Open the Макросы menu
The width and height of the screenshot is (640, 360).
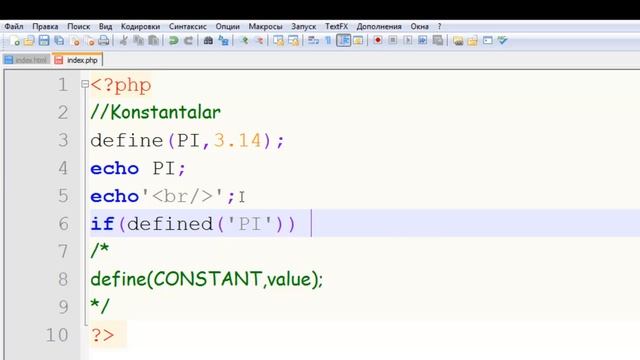click(265, 27)
